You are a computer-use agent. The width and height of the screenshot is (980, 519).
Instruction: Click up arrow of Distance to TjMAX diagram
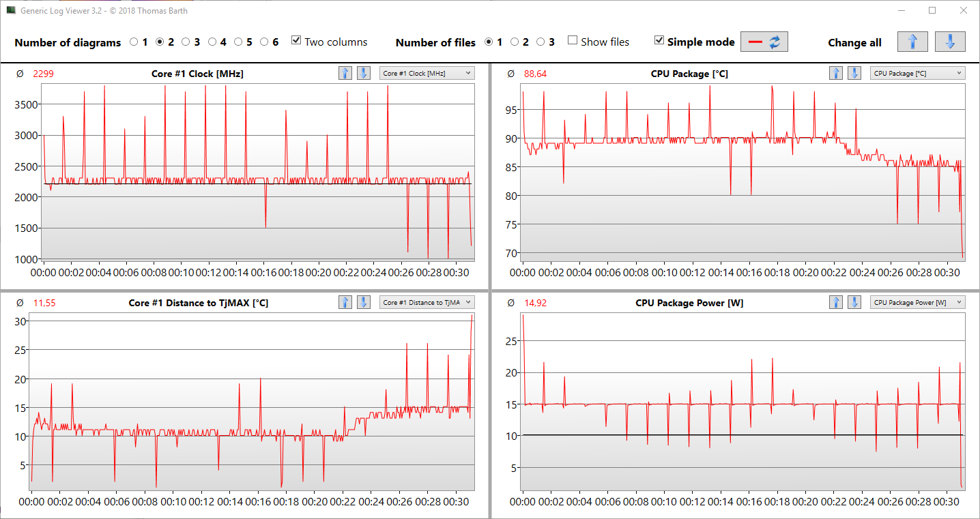[345, 302]
